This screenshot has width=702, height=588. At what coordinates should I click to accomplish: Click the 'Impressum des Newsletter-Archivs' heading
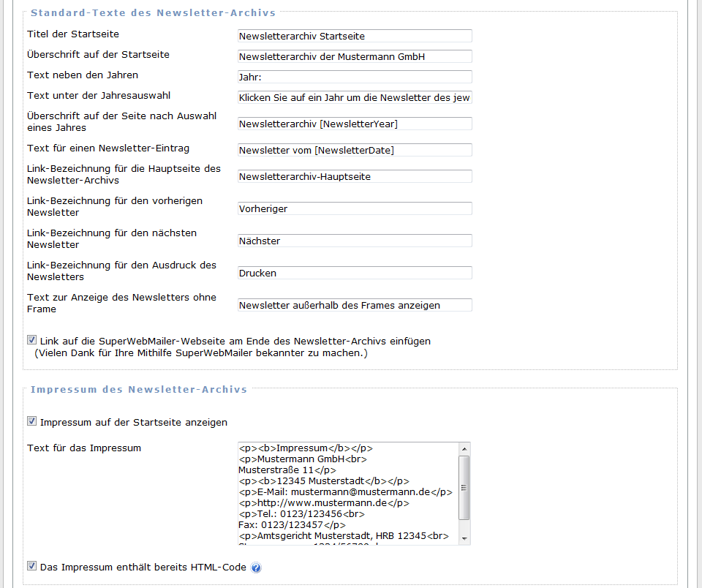tap(139, 390)
